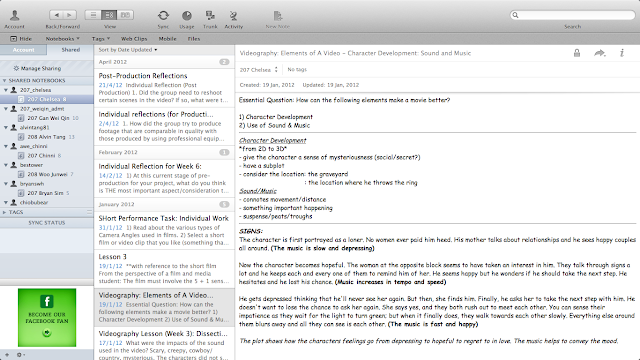Click the notebook icon beside 207 Chinni
Screen dimensions: 640x360
coord(21,156)
